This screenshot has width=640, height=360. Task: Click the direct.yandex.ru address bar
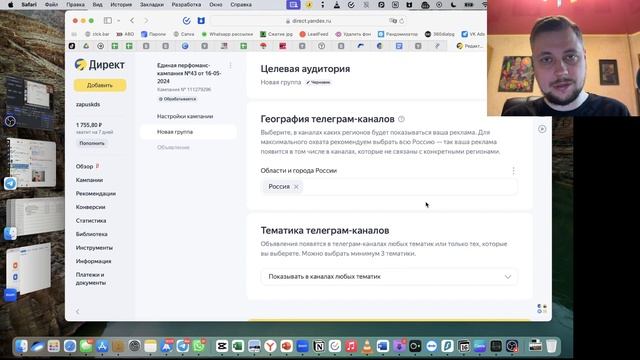309,21
